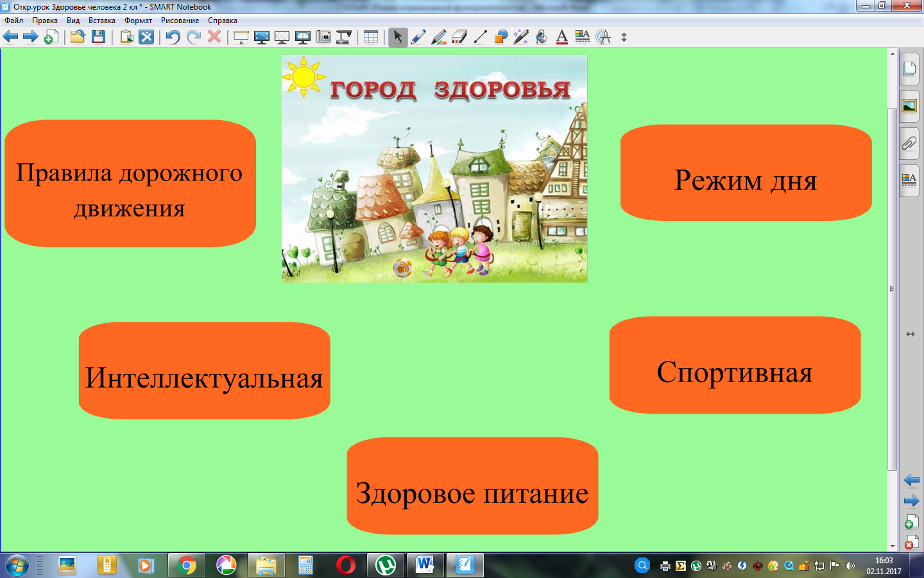Move toolbar using the up-down arrow toggle

(624, 37)
